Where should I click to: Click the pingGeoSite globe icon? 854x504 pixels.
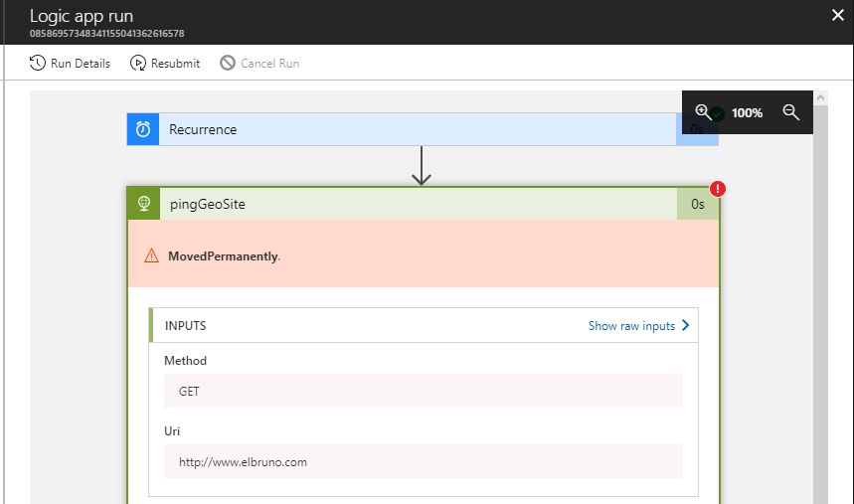pyautogui.click(x=143, y=204)
